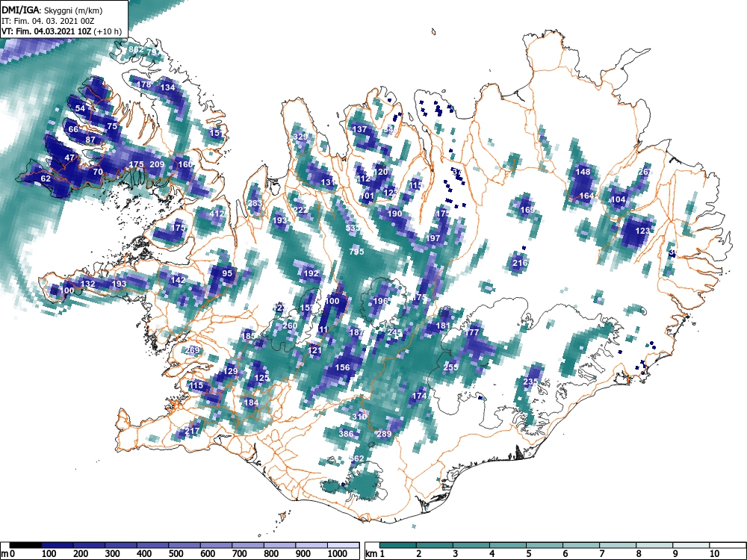Viewport: 747px width, 560px height.
Task: Click the '178' visibility value
Action: point(144,84)
